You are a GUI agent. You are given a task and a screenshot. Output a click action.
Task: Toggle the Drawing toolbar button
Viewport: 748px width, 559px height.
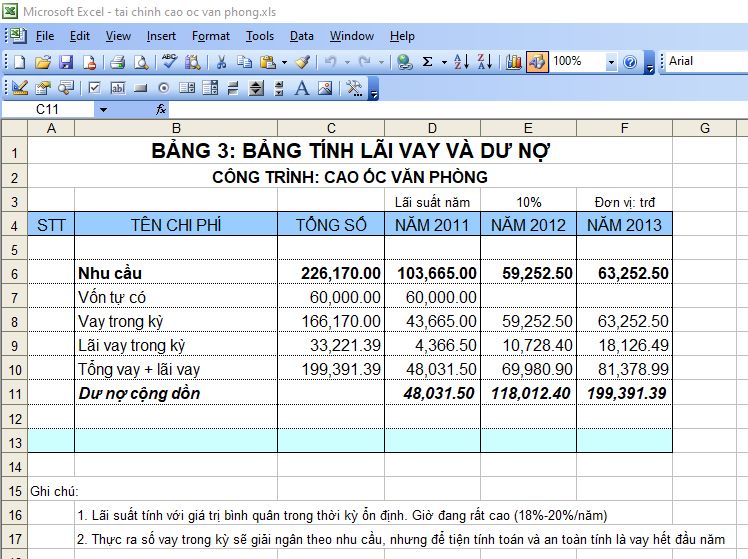coord(537,62)
